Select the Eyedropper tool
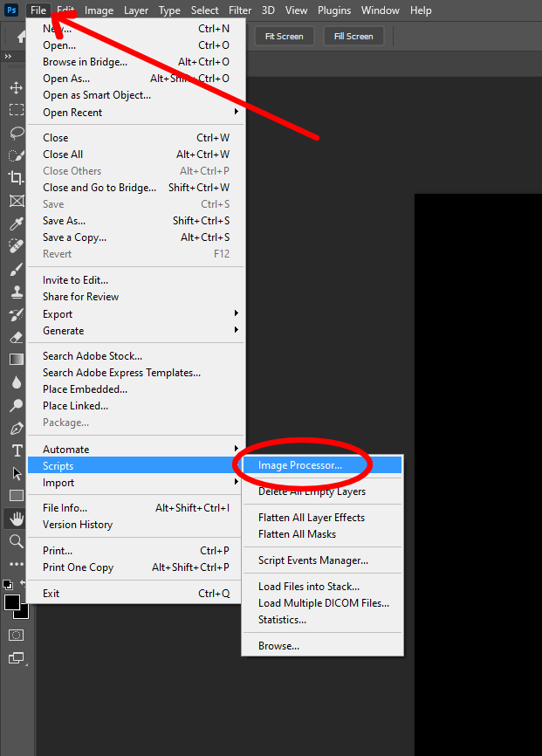 17,223
